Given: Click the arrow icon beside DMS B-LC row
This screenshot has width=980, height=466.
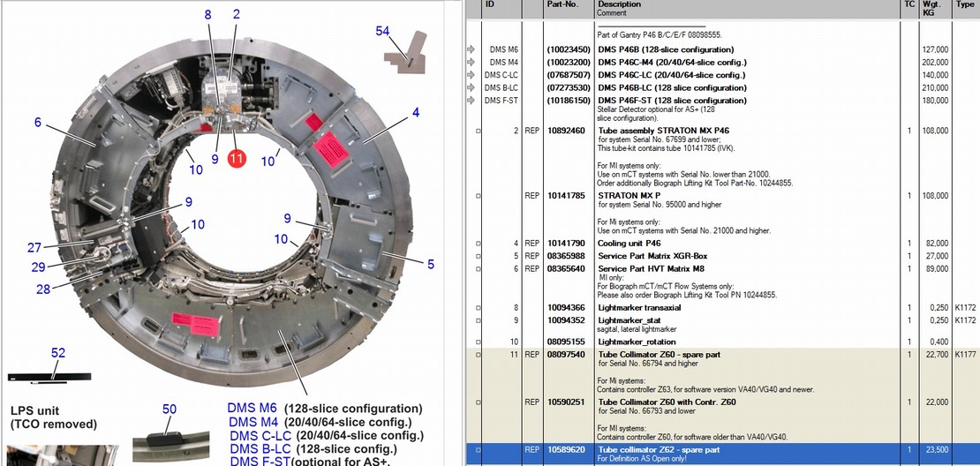Looking at the screenshot, I should click(x=471, y=87).
